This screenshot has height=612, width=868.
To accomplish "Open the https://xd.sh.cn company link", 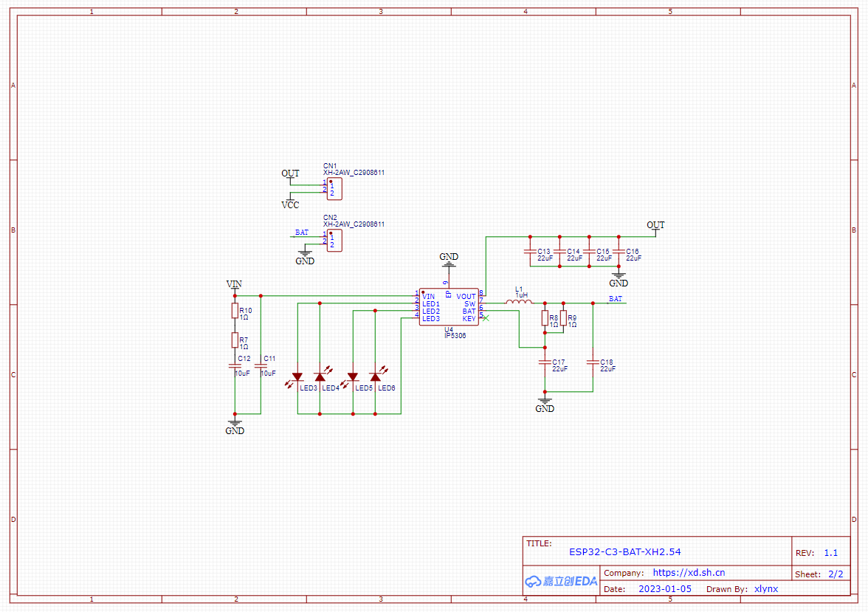I will tap(689, 572).
